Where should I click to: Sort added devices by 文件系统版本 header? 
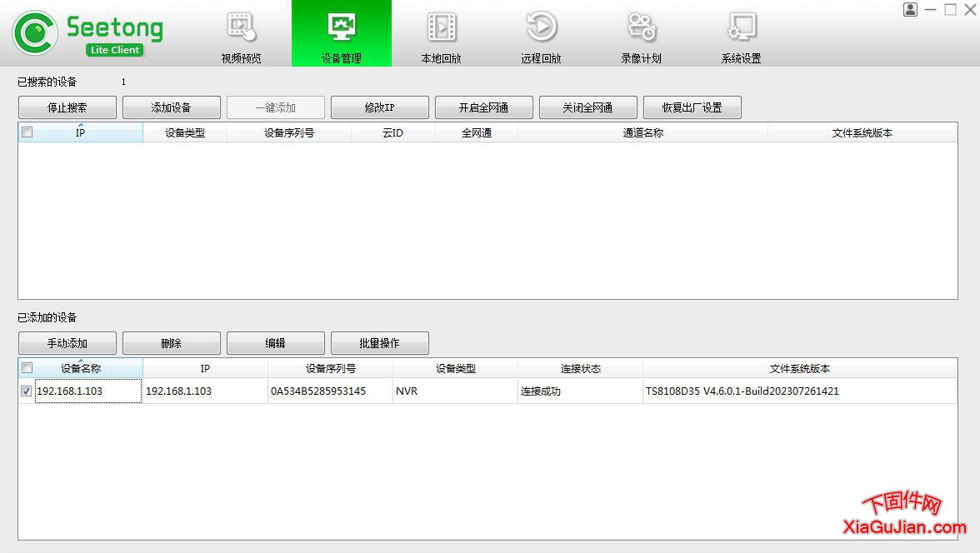point(800,368)
